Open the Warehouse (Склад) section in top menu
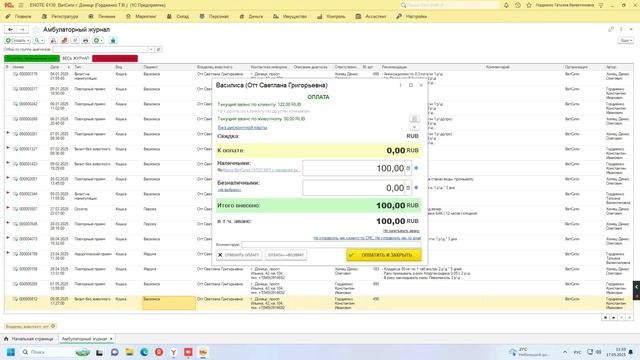640x360 pixels. (178, 17)
